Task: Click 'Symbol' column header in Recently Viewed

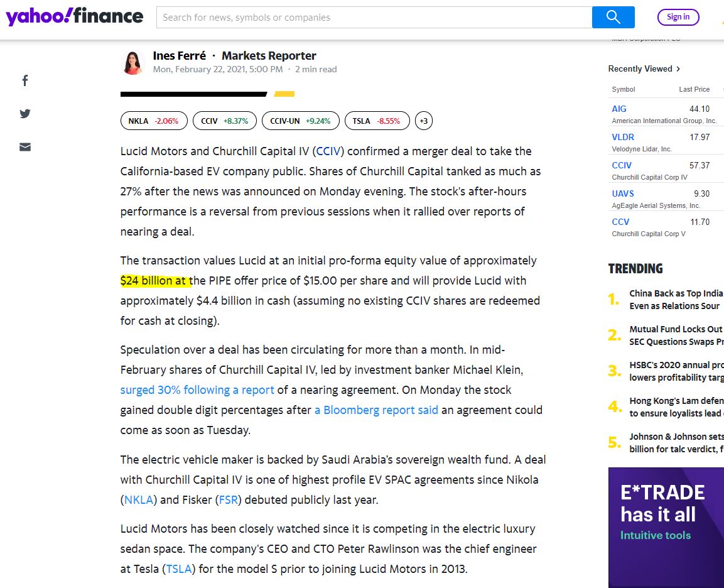Action: [624, 89]
